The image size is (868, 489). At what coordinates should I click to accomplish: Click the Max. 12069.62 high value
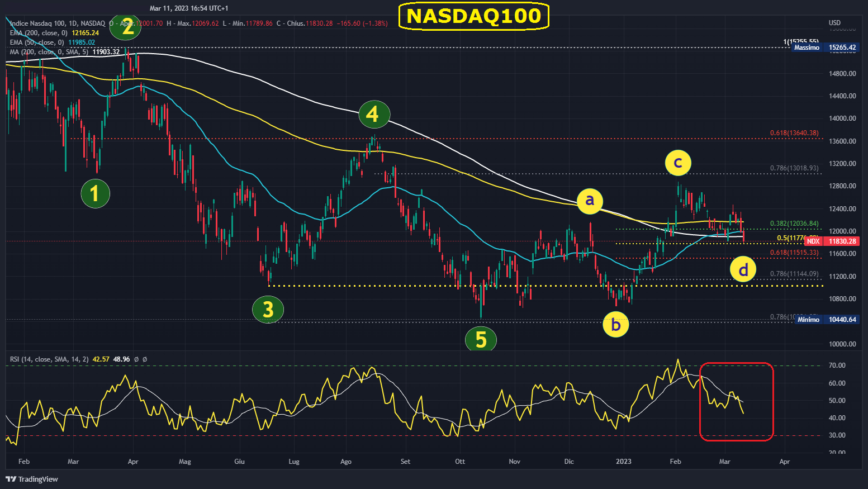coord(198,23)
